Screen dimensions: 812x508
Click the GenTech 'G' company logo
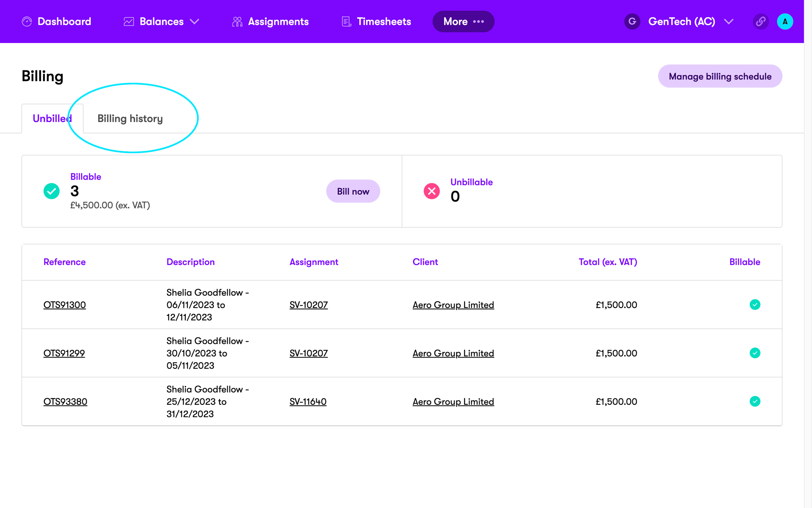point(632,22)
